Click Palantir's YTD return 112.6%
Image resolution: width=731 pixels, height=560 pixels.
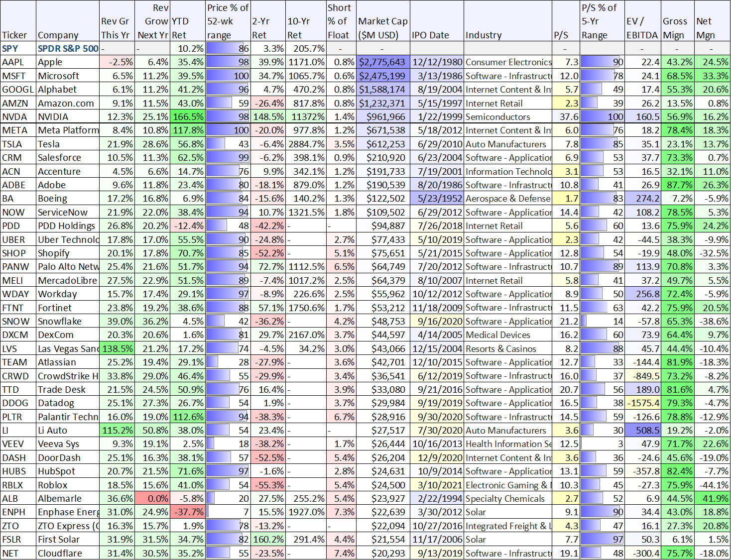[x=188, y=417]
